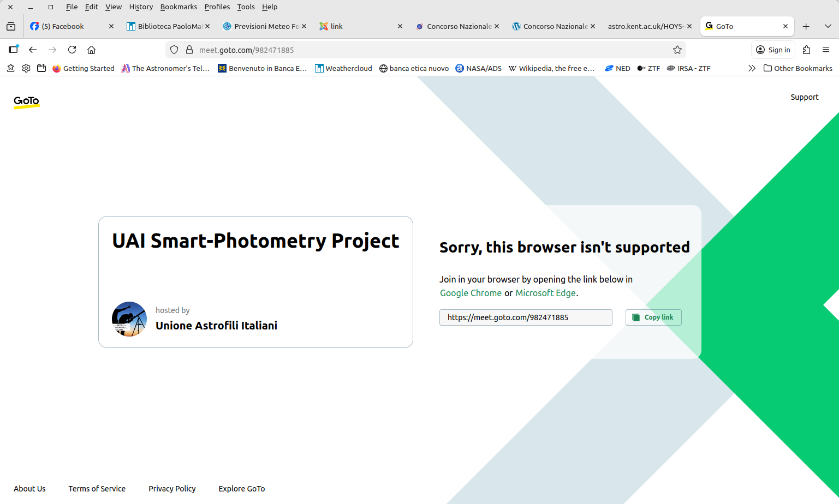Click the Copy link button
The image size is (839, 504).
[x=653, y=317]
